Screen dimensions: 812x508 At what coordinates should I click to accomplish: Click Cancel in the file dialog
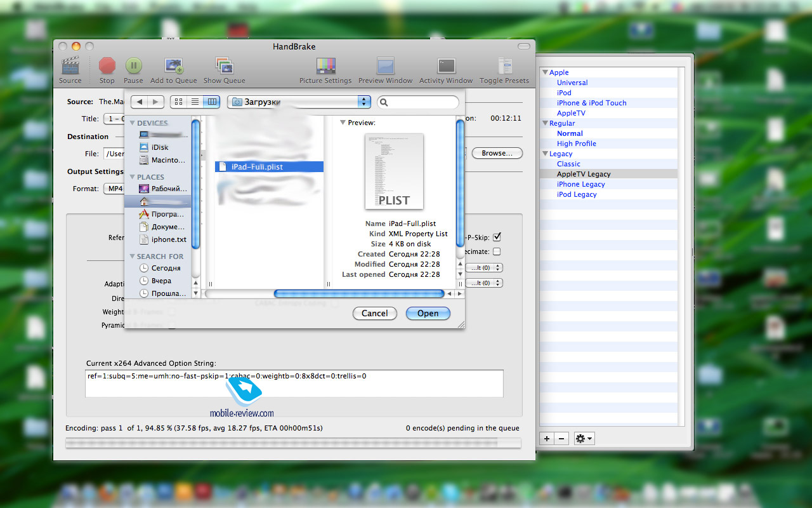tap(375, 313)
